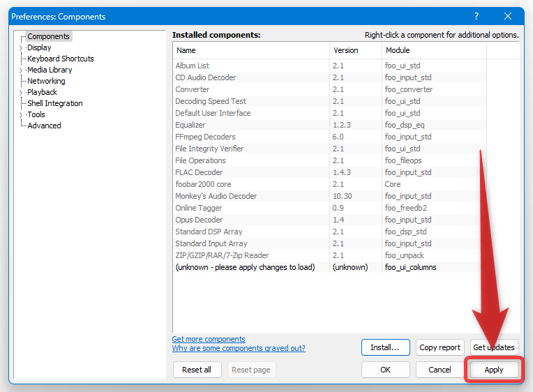The width and height of the screenshot is (533, 392).
Task: Select the CD Audio Decoder row
Action: tap(330, 77)
